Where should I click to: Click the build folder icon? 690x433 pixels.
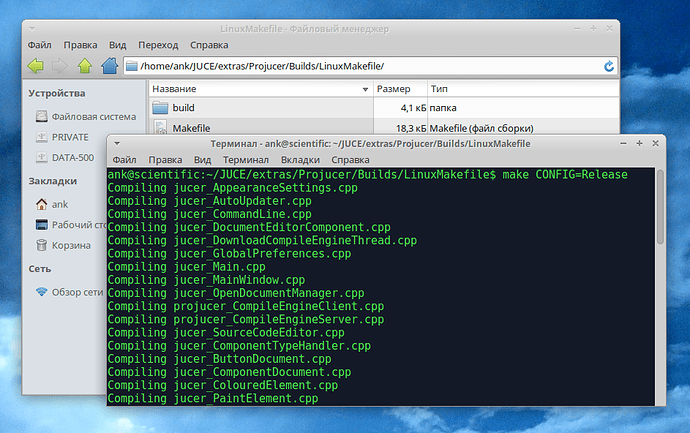(x=160, y=108)
